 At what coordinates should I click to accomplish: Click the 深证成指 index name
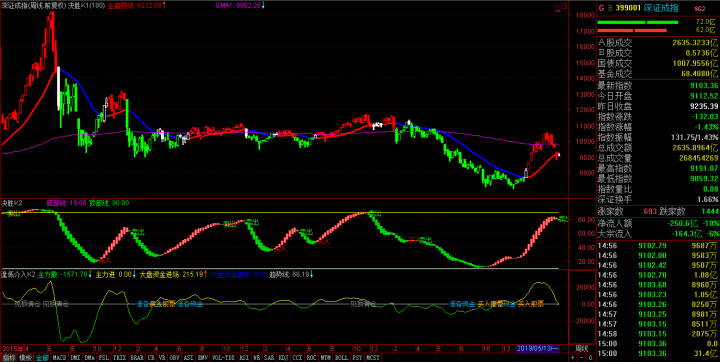point(661,8)
